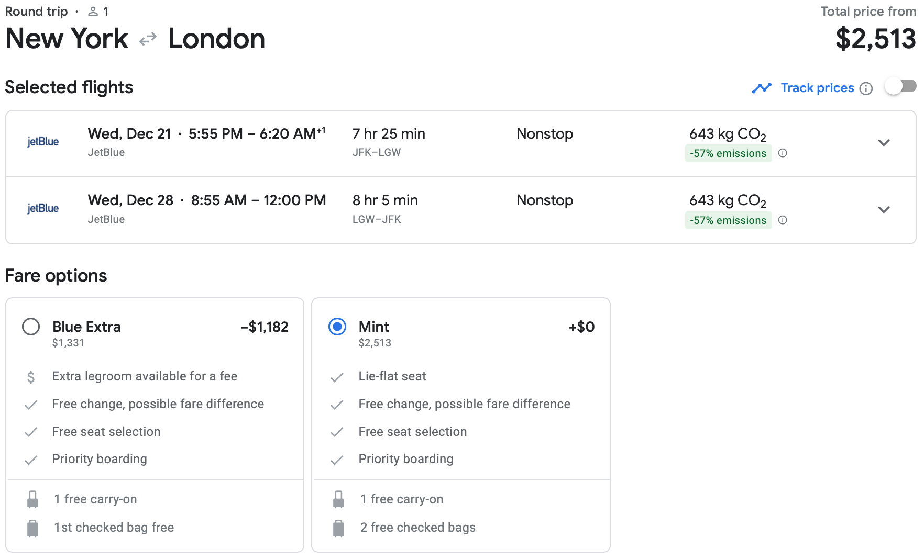Click the round-trip arrows icon between cities
The height and width of the screenshot is (560, 924).
click(x=148, y=39)
